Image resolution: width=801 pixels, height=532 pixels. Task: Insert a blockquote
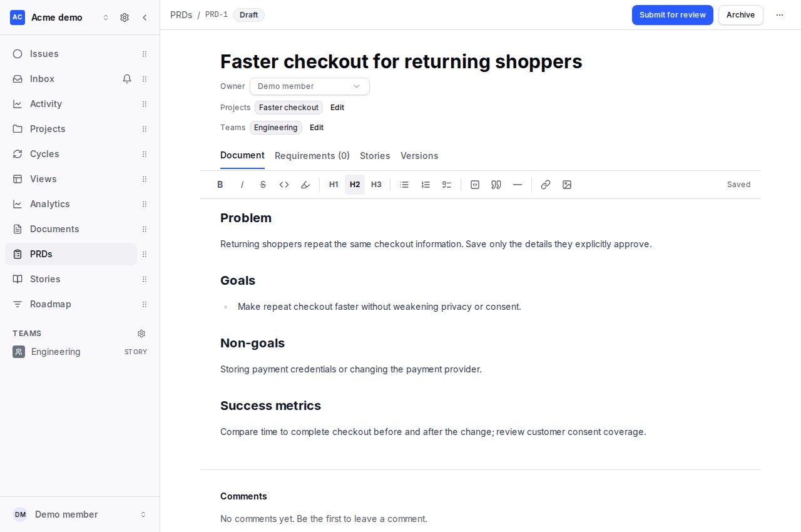[x=496, y=185]
